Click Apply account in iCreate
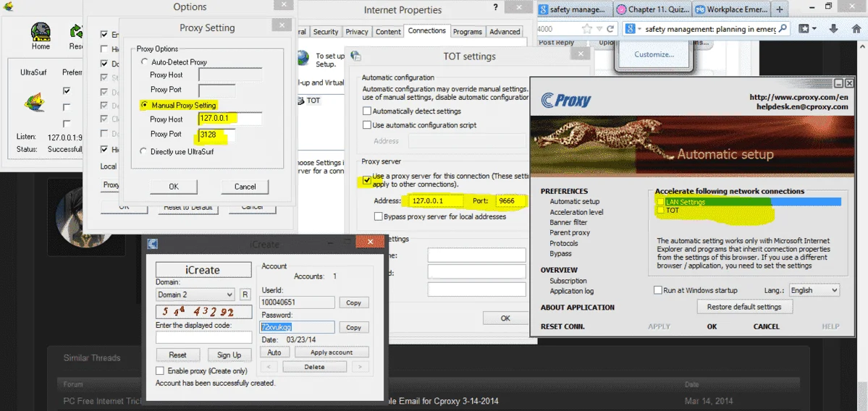Screen dimensions: 868x411 (x=332, y=352)
